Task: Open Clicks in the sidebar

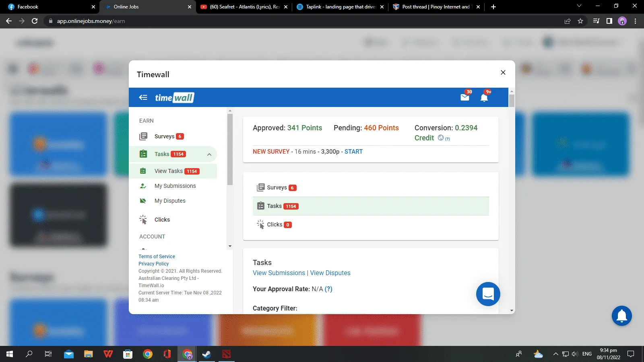Action: point(162,220)
